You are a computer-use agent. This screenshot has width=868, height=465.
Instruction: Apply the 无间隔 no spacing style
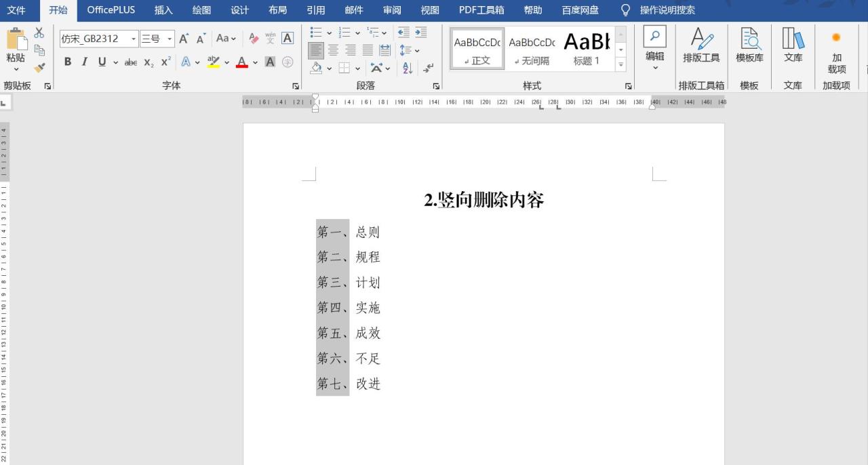tap(532, 49)
